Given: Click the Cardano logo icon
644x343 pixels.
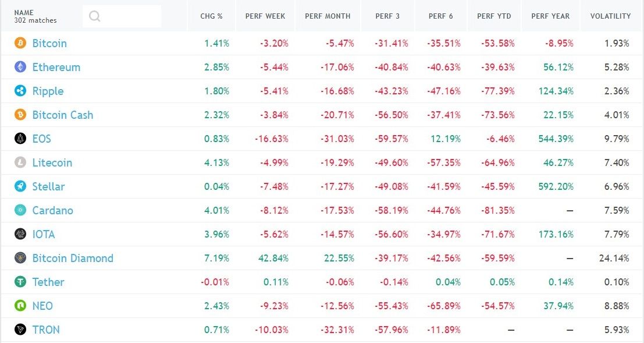Looking at the screenshot, I should (x=20, y=210).
